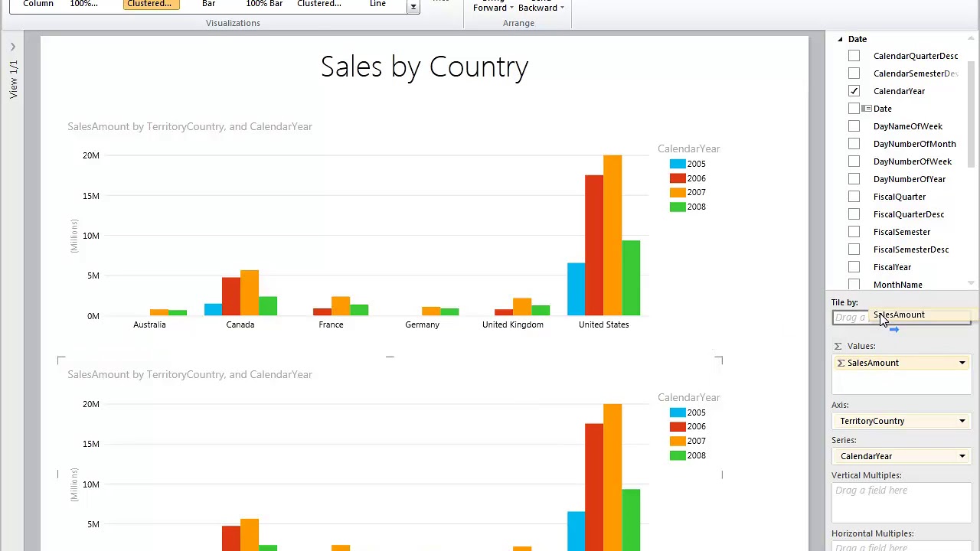Click the top chart's 2007 legend swatch
980x551 pixels.
point(677,192)
